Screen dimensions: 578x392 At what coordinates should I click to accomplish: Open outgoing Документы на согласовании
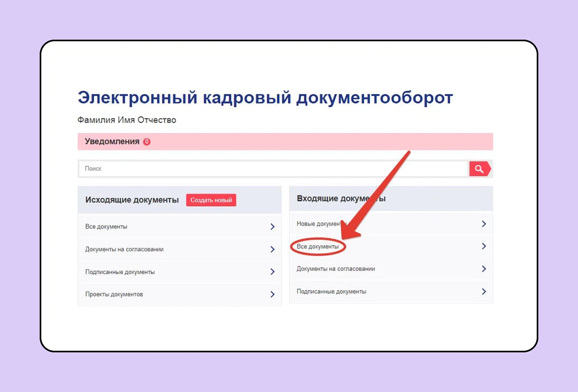point(124,249)
